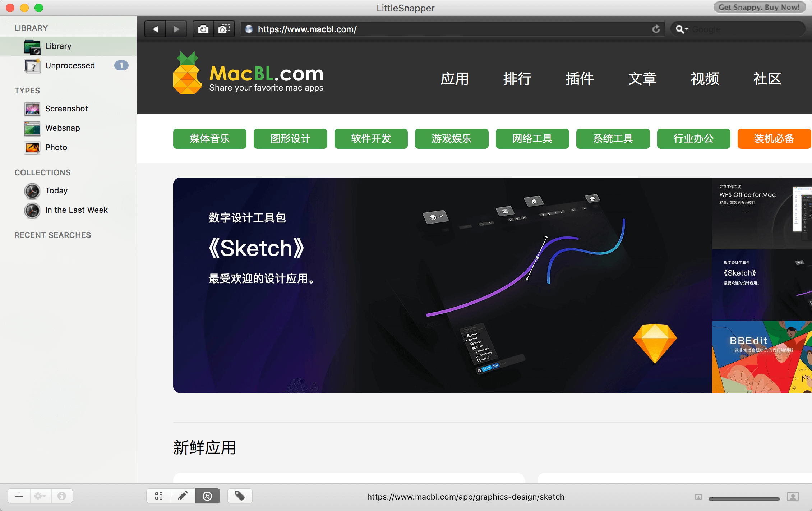The height and width of the screenshot is (511, 812).
Task: Snap the web page with camera icon
Action: click(203, 29)
